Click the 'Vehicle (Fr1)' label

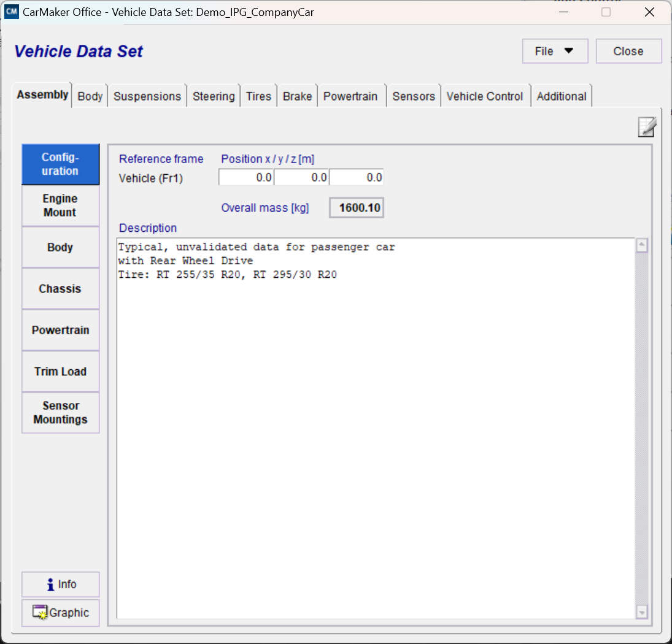click(x=151, y=178)
